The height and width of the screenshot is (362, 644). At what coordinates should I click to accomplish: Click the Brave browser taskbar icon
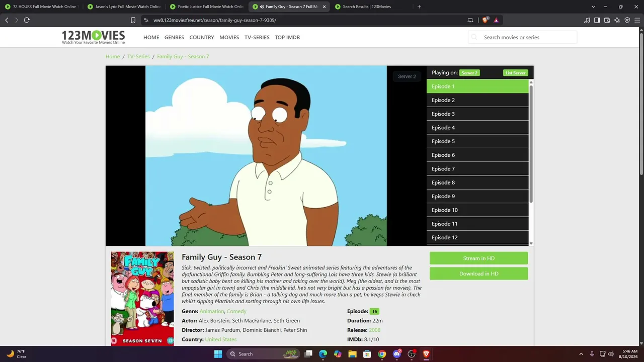tap(426, 354)
